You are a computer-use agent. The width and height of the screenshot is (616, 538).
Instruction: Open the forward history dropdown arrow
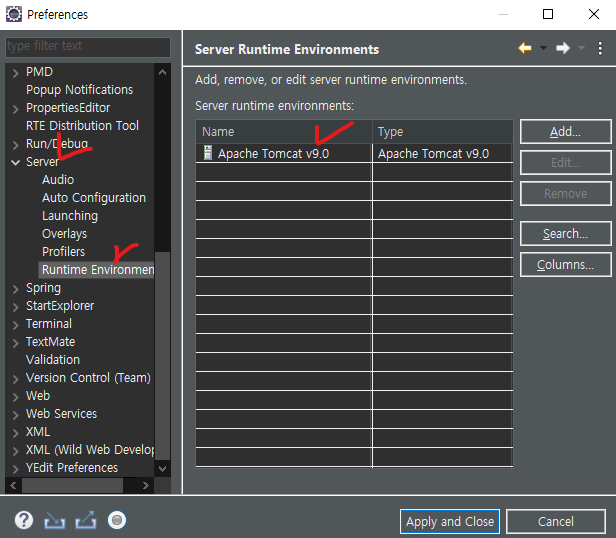point(581,48)
